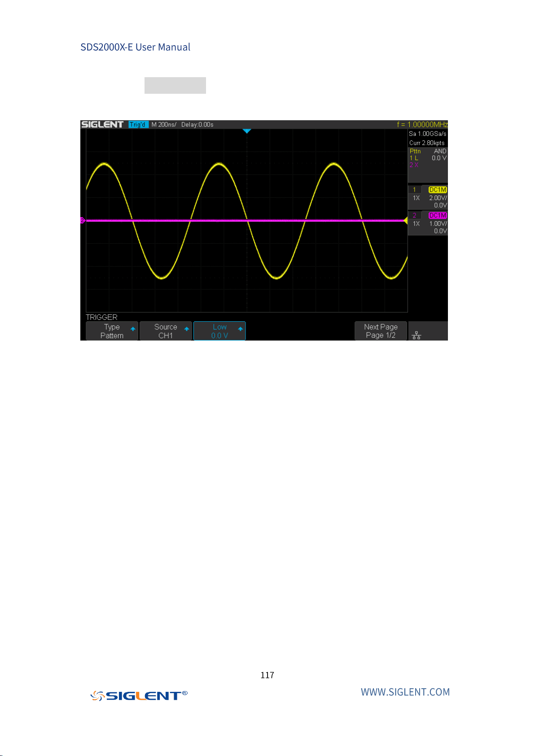The height and width of the screenshot is (756, 535).
Task: Click the SDS2000X-E User Manual header
Action: tap(135, 47)
